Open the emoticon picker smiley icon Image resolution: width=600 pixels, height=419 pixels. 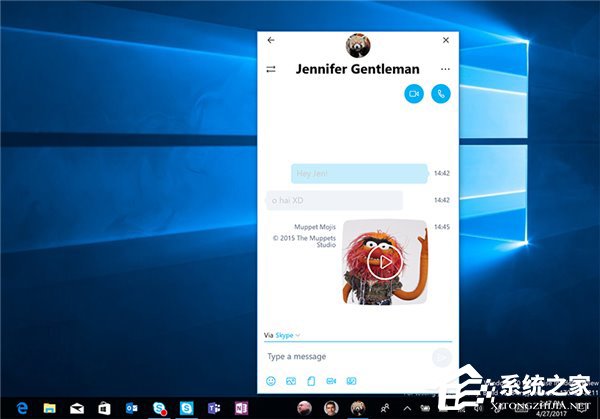point(271,381)
